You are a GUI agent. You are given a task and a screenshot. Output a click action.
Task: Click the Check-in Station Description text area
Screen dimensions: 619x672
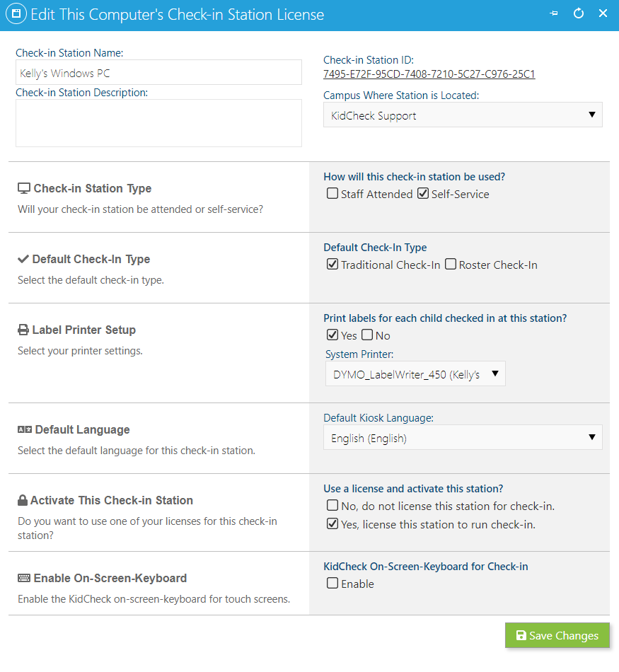click(158, 123)
